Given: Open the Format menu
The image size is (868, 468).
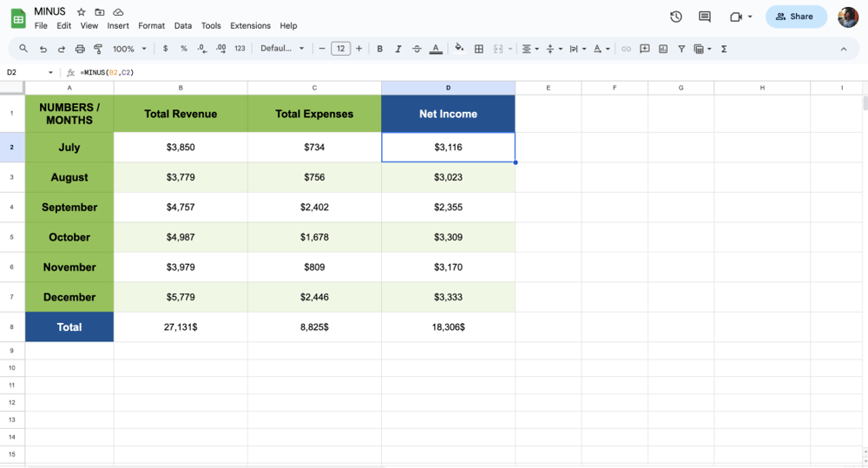Looking at the screenshot, I should coord(151,26).
